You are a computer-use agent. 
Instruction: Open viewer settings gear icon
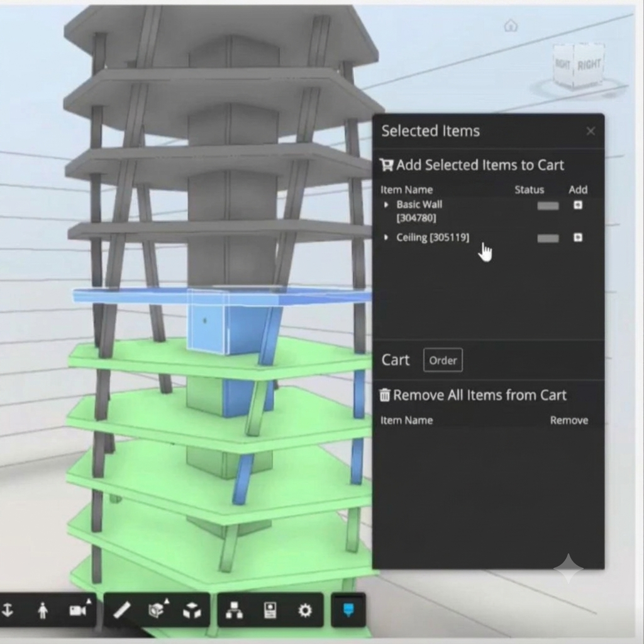[305, 610]
